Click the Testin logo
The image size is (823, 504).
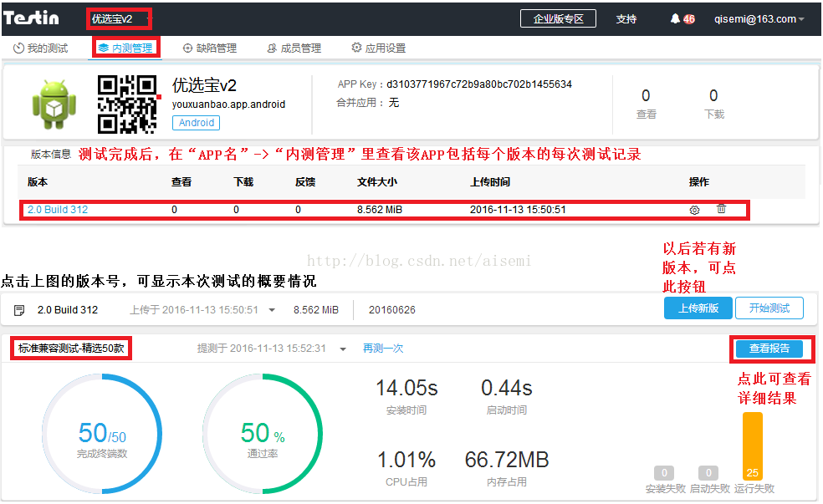click(x=32, y=18)
